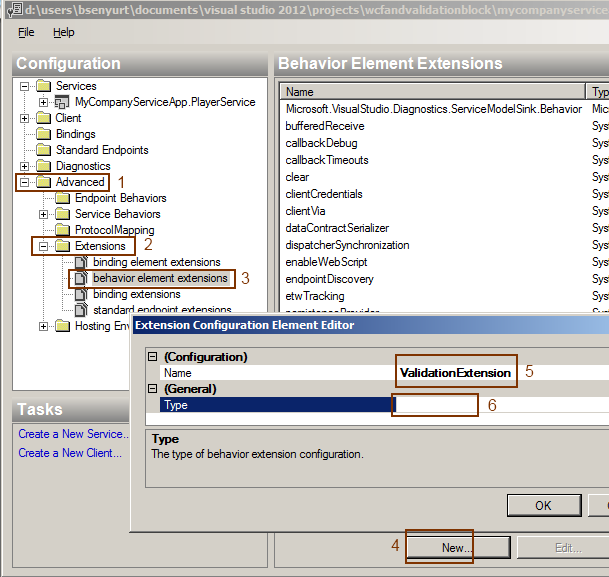Screen dimensions: 609x577
Task: Collapse the (Configuration) property section
Action: click(x=153, y=357)
